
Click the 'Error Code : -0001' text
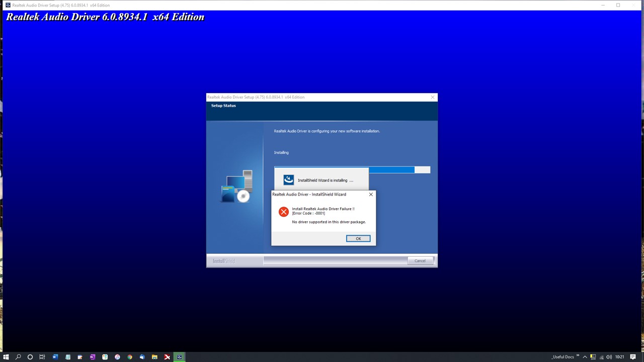[308, 213]
